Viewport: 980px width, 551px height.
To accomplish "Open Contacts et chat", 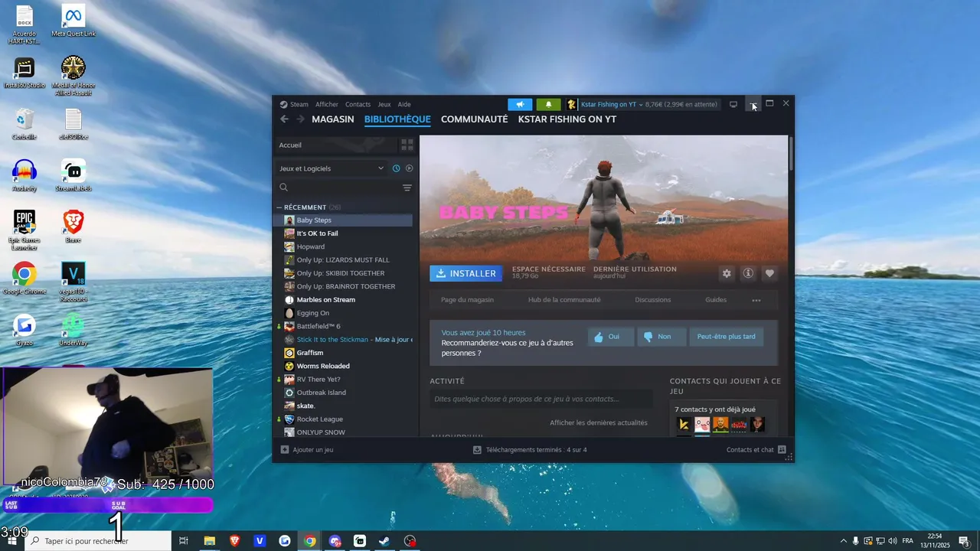I will [x=756, y=450].
